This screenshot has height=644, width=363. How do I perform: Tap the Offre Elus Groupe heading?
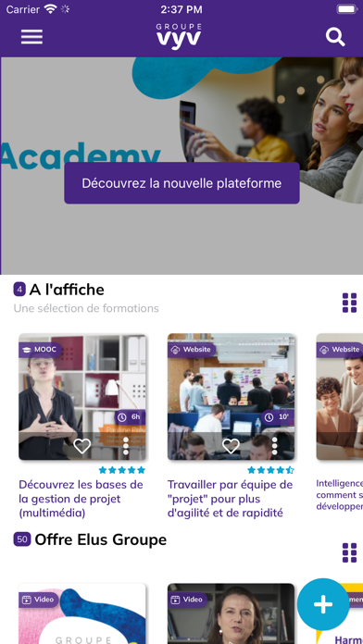101,539
